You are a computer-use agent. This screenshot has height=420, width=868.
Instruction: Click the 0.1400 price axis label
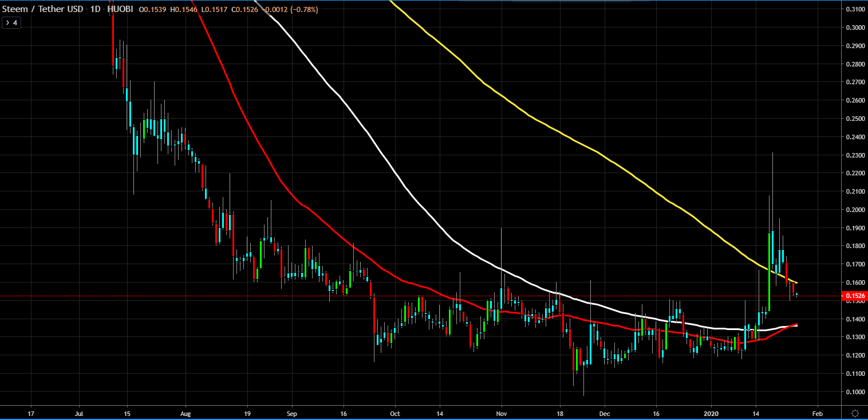(x=855, y=319)
